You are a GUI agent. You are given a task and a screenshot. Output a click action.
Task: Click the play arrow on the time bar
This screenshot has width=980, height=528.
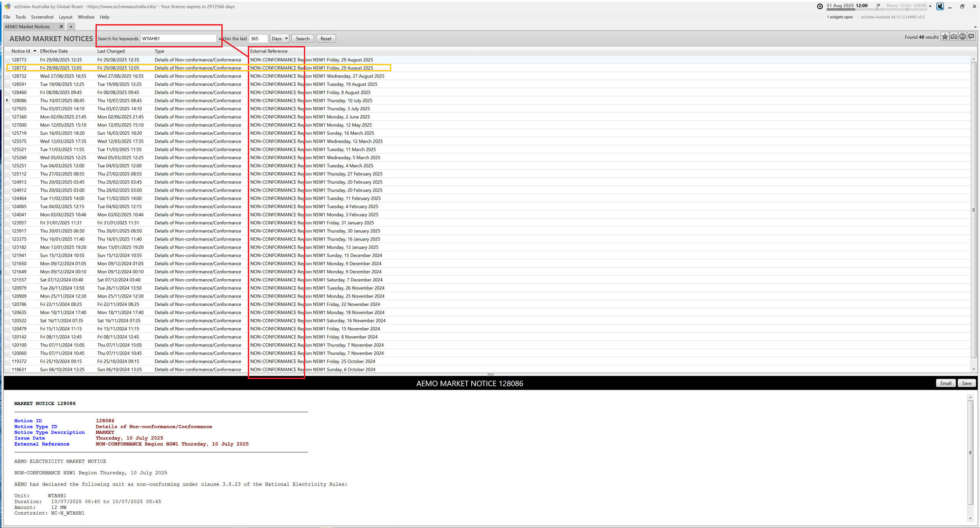(879, 5)
